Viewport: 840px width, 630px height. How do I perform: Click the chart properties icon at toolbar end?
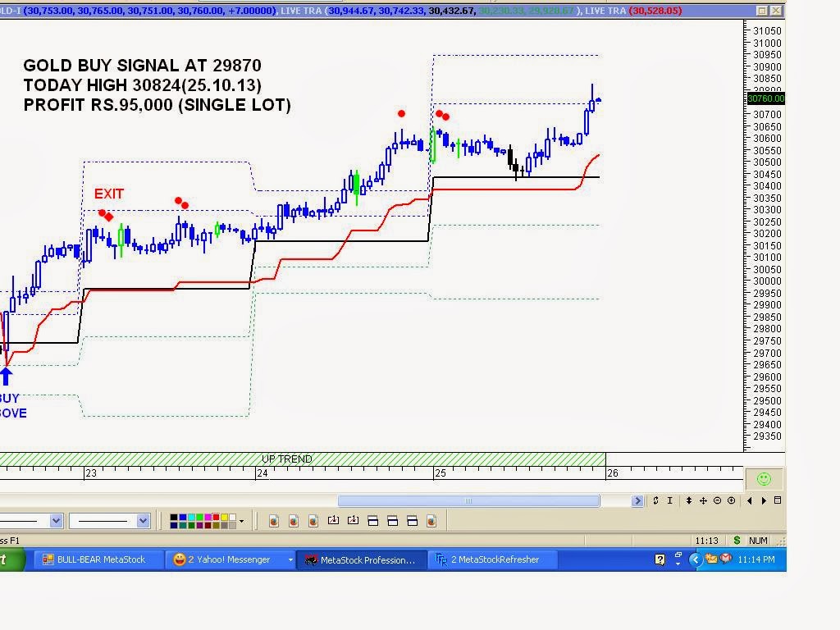coord(777,500)
